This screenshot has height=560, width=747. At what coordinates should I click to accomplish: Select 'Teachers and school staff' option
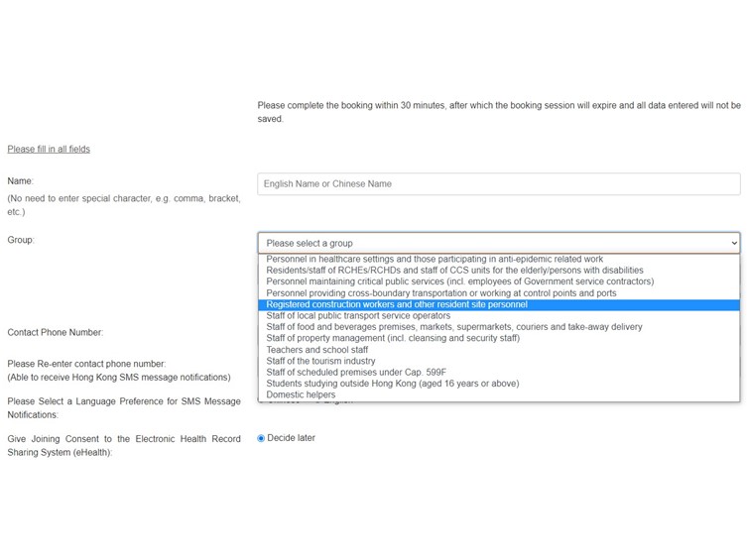click(x=499, y=350)
